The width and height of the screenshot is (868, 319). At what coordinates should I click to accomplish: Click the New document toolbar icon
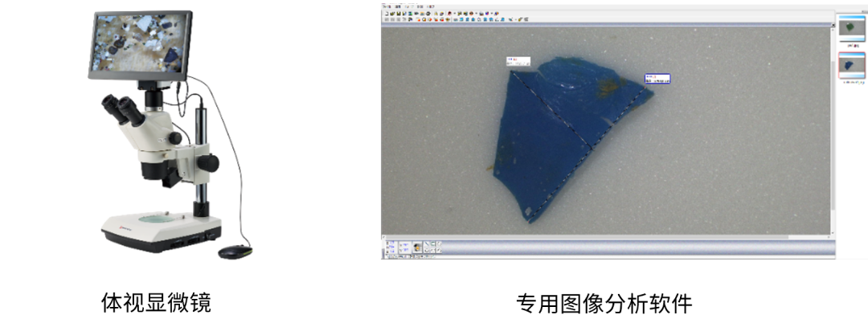tap(387, 14)
